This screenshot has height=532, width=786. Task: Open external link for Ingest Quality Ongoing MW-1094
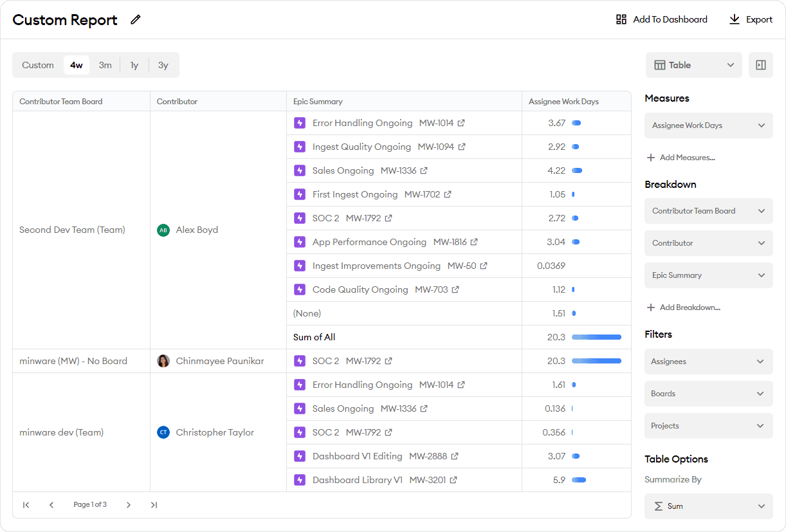click(462, 147)
